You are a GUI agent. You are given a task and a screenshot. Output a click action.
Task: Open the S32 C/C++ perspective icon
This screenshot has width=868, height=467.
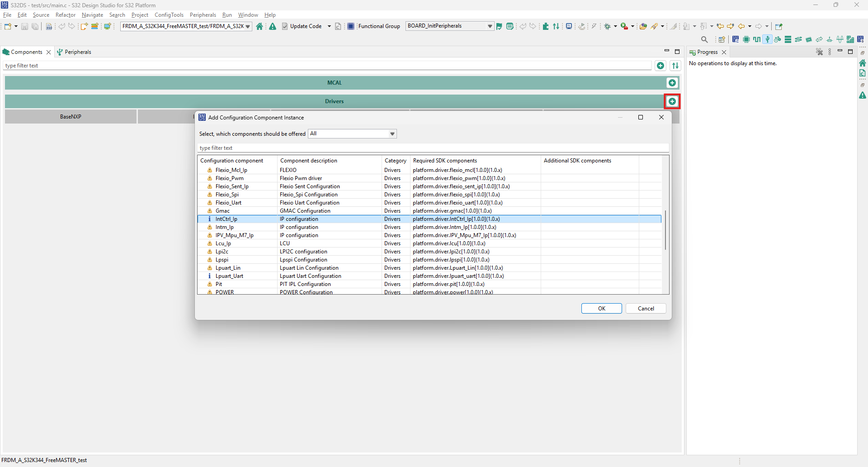tap(736, 39)
